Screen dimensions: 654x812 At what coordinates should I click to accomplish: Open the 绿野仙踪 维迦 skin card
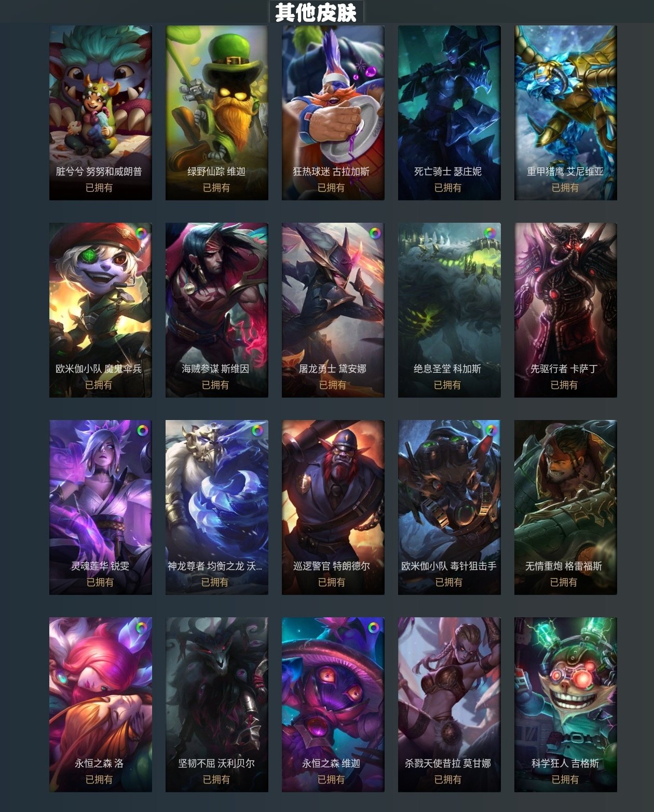coord(217,113)
